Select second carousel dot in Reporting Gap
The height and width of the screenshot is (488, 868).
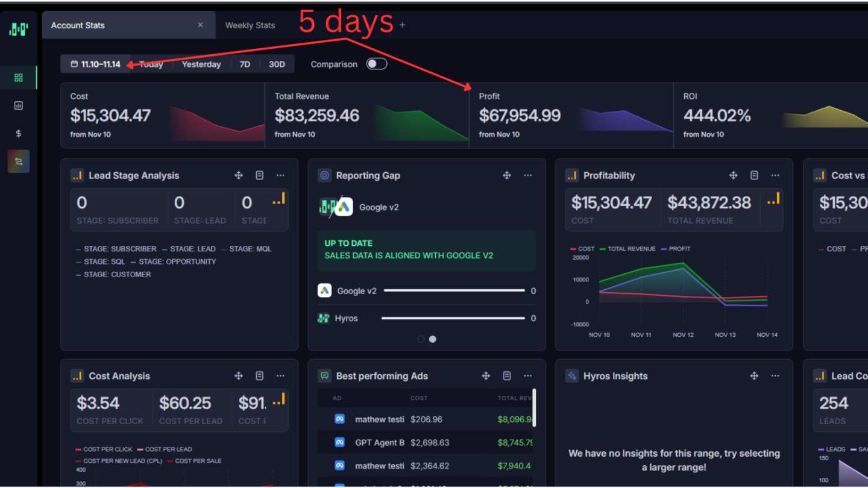pos(432,339)
